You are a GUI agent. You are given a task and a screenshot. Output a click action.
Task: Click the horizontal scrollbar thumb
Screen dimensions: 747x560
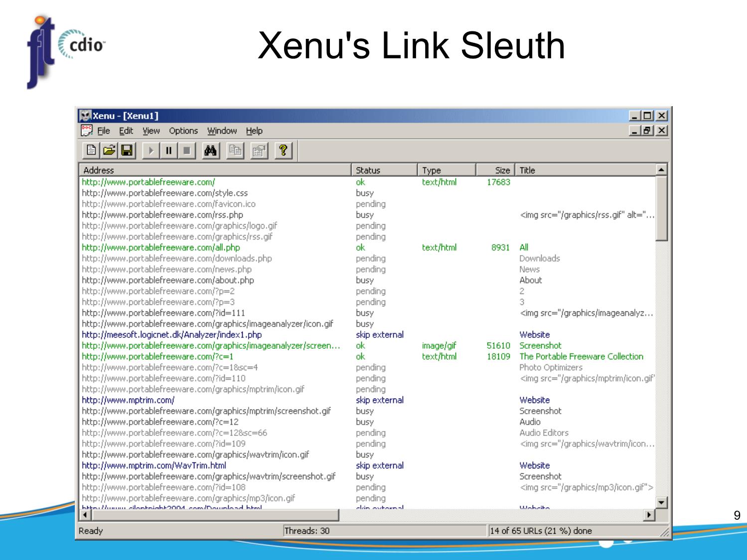pos(215,515)
